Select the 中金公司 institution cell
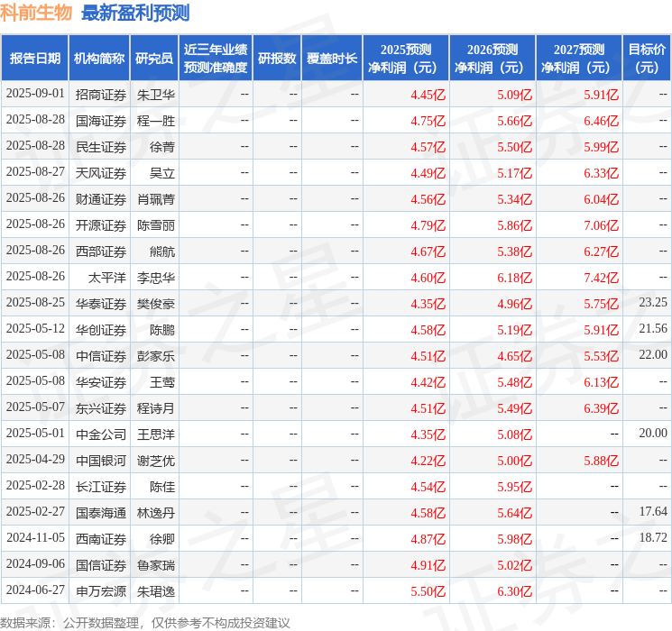This screenshot has width=672, height=631. tap(101, 434)
